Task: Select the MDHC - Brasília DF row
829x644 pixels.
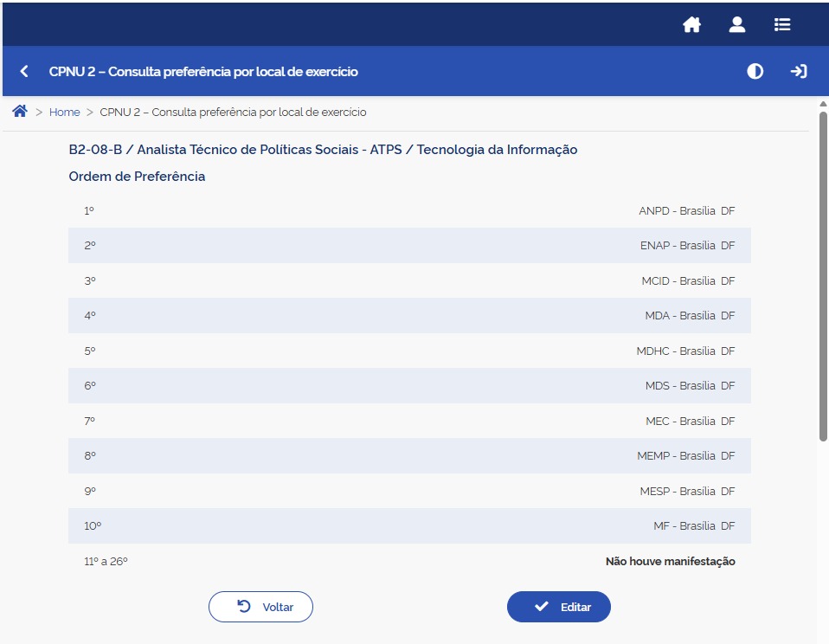Action: click(410, 351)
